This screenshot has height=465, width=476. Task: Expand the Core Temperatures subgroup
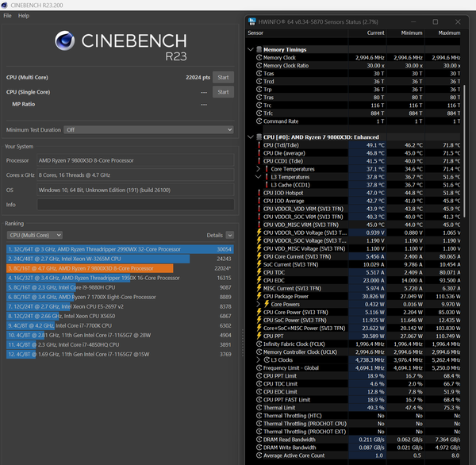tap(259, 169)
